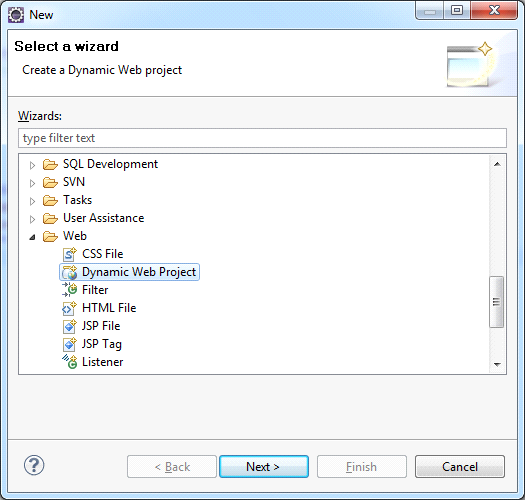The width and height of the screenshot is (525, 500).
Task: Select the SVN folder label
Action: tap(74, 182)
